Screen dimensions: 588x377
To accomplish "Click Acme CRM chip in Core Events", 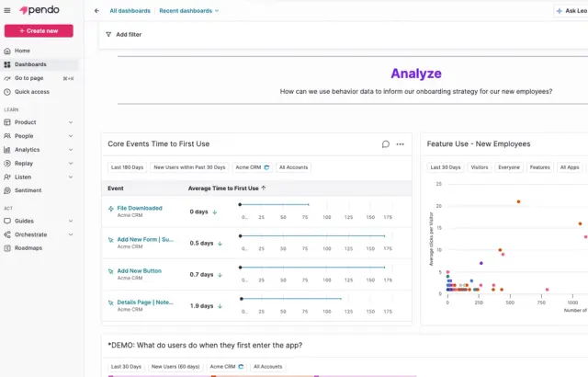I will (x=253, y=167).
